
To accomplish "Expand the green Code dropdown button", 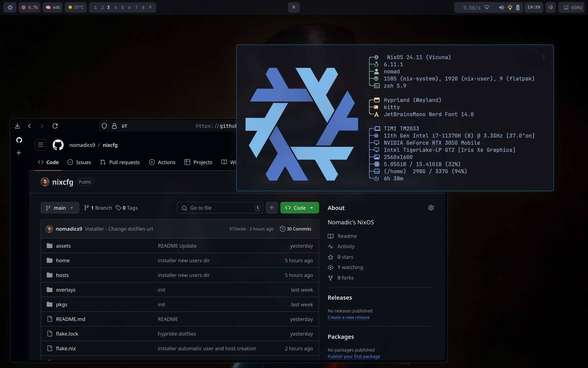I will pos(300,208).
